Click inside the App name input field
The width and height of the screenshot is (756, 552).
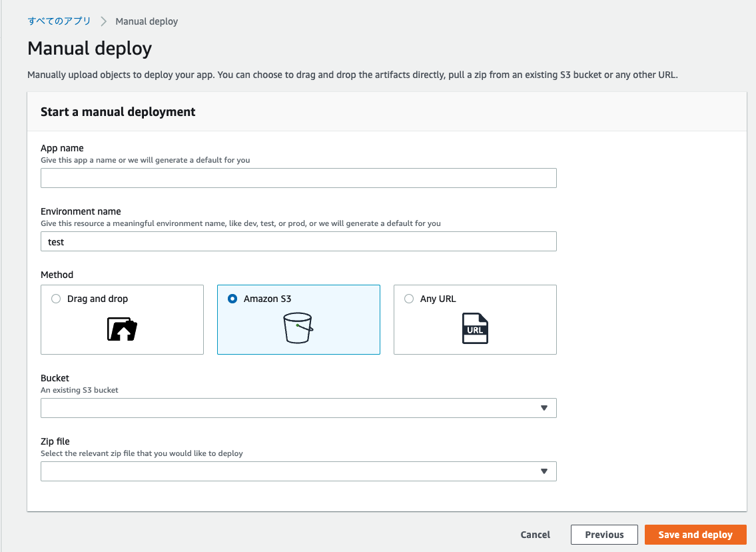pyautogui.click(x=298, y=177)
